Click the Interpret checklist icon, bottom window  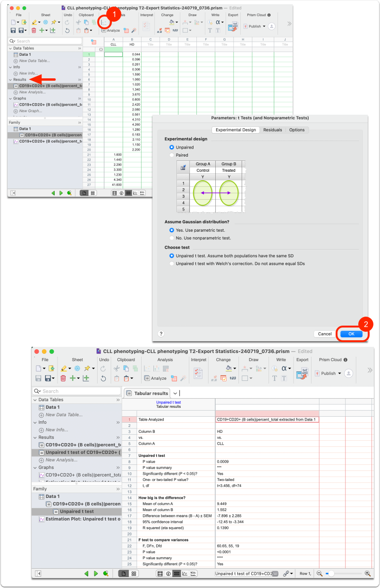[199, 373]
